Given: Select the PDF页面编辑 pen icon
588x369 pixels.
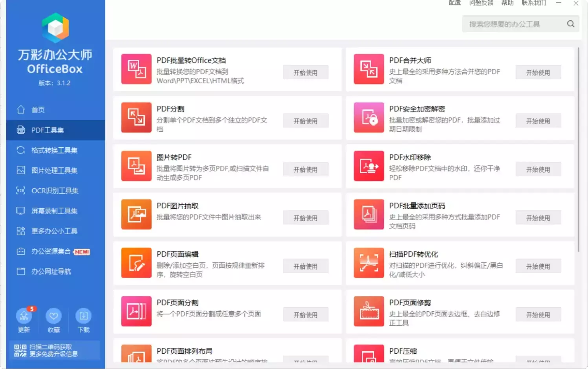Looking at the screenshot, I should click(x=136, y=263).
